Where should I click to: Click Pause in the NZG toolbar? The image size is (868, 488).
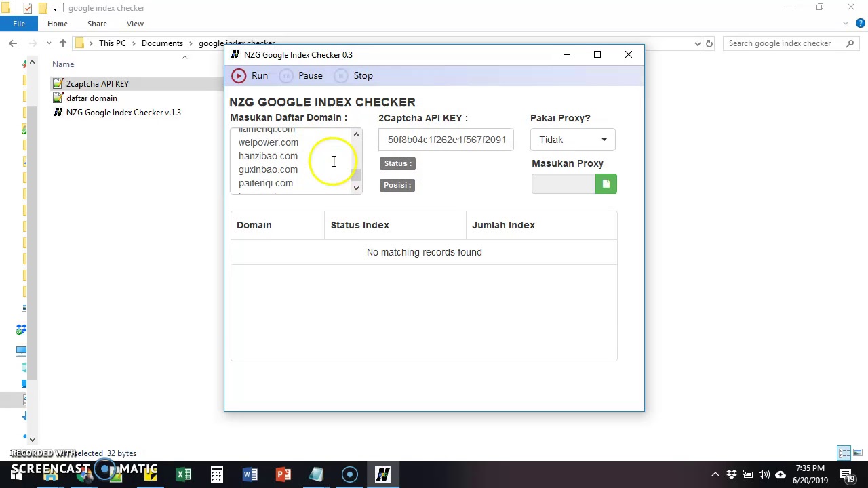301,75
